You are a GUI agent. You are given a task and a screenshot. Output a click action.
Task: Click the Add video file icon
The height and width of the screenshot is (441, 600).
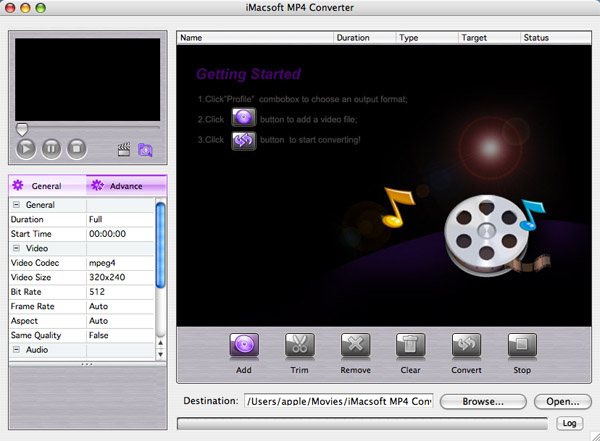244,345
